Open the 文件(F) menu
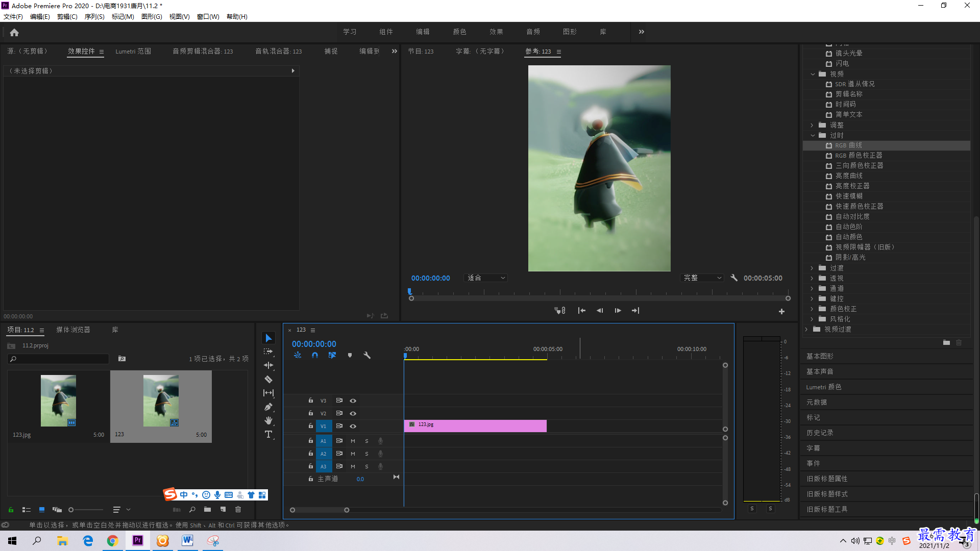This screenshot has width=980, height=551. pos(13,17)
